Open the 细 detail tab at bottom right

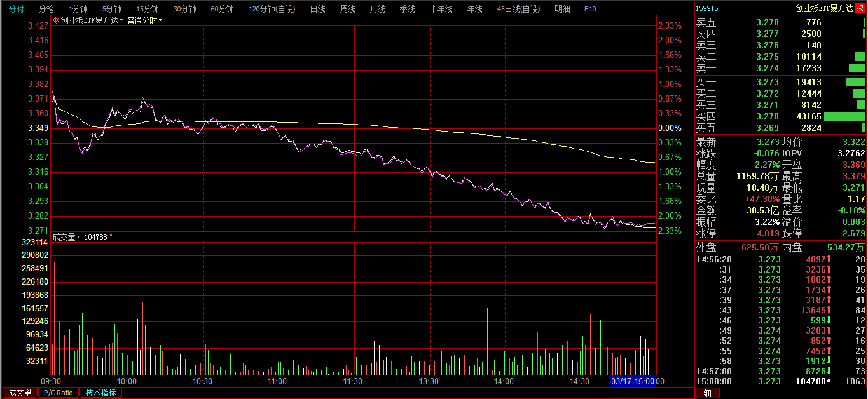(706, 393)
